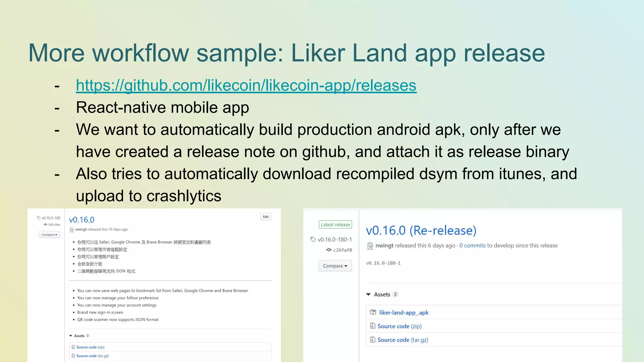Screen dimensions: 644x362
Task: Open commit hash 583c96a
Action: pyautogui.click(x=54, y=225)
